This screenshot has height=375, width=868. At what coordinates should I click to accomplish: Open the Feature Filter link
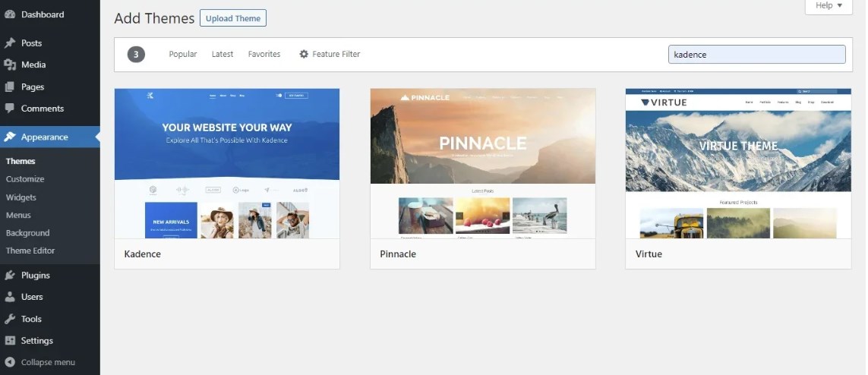336,54
